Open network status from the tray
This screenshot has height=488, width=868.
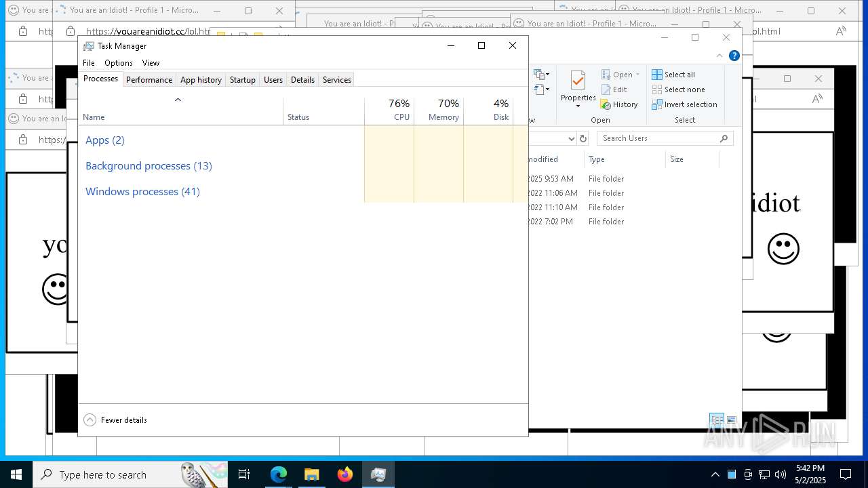coord(764,474)
